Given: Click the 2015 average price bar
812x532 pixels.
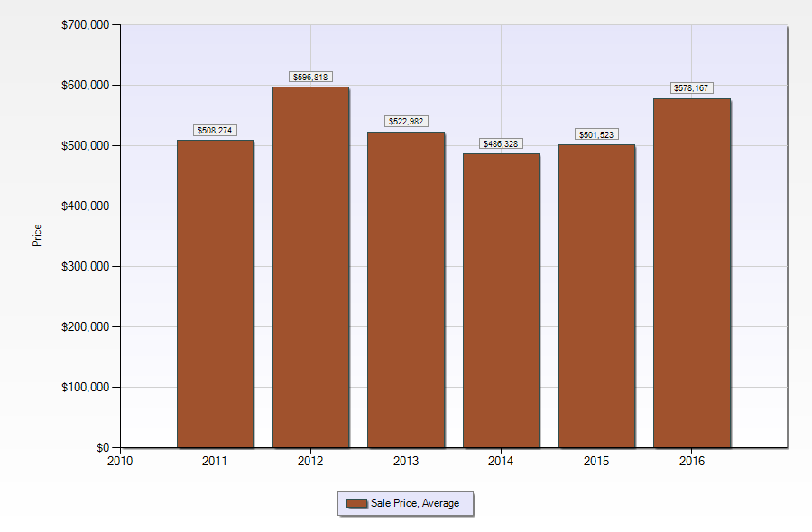Looking at the screenshot, I should [x=596, y=296].
